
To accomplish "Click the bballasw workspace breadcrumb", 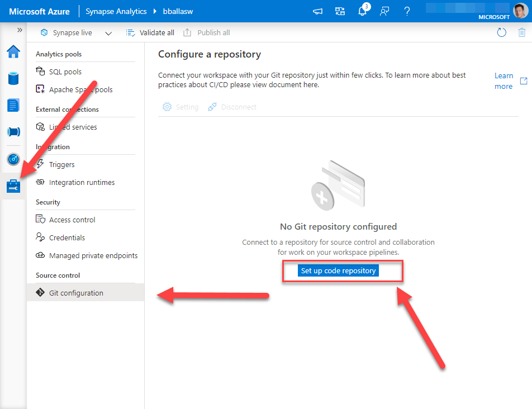I will [178, 11].
